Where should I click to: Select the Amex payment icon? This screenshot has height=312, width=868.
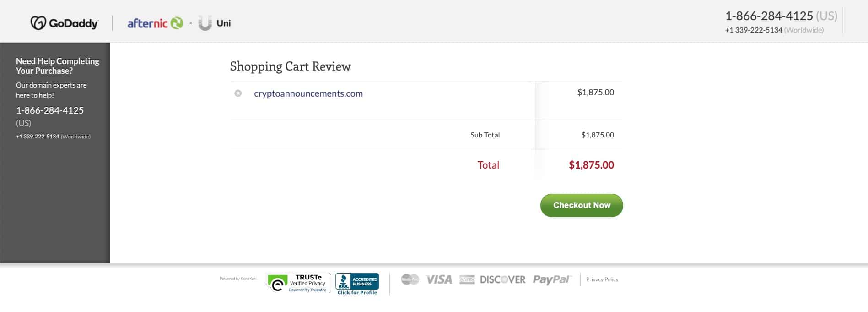[466, 279]
